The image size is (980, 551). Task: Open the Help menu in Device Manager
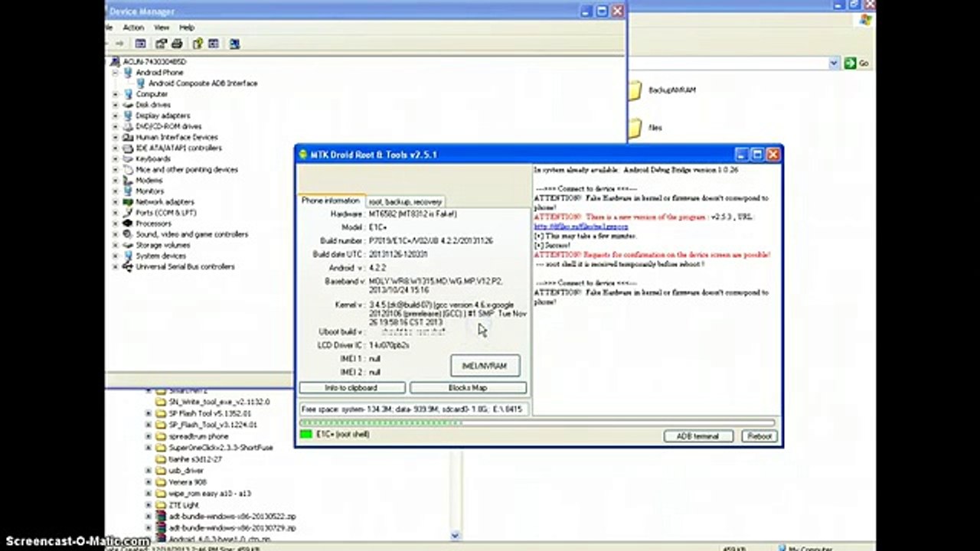(186, 28)
